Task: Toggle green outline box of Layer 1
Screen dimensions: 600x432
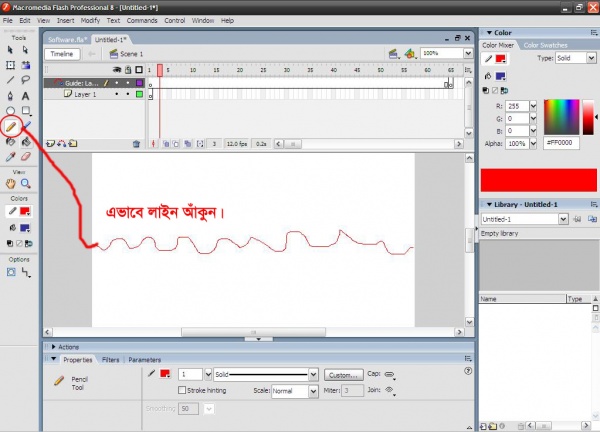Action: pos(139,94)
